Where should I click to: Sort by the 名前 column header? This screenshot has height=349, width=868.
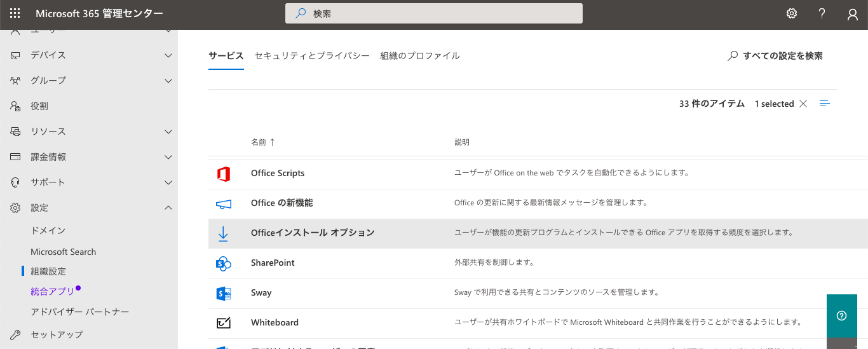point(263,142)
